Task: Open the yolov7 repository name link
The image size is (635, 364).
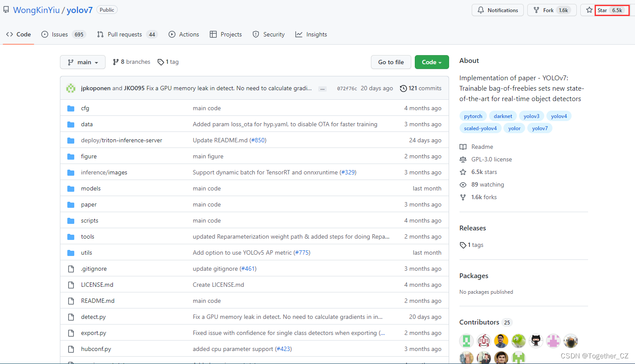Action: [79, 10]
